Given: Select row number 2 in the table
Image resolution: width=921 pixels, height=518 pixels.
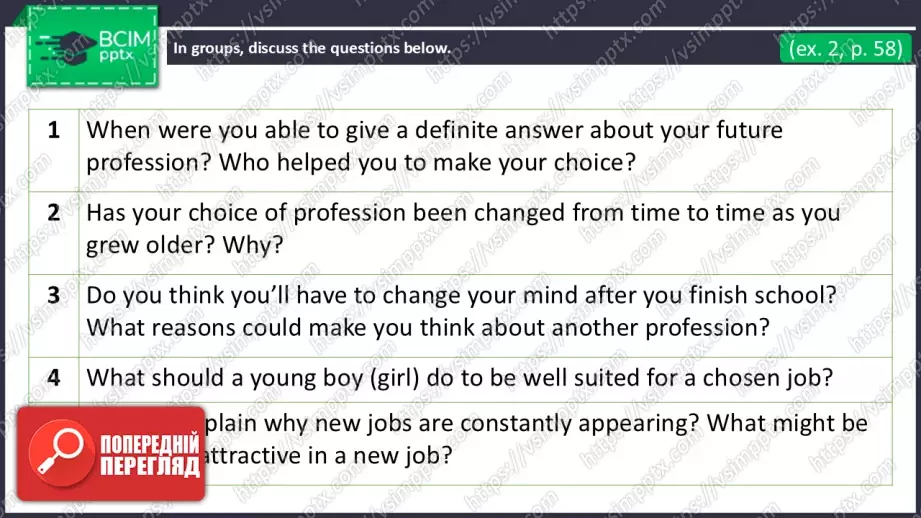Looking at the screenshot, I should pyautogui.click(x=54, y=212).
